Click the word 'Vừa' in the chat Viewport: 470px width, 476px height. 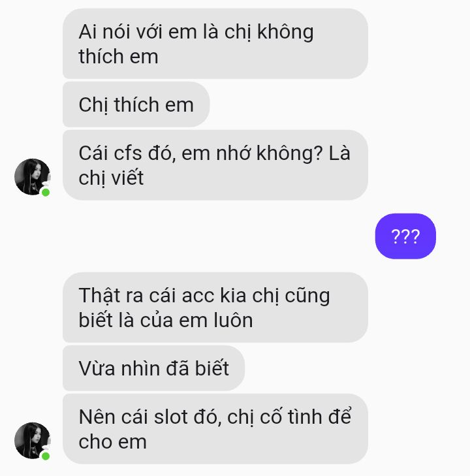coord(97,368)
